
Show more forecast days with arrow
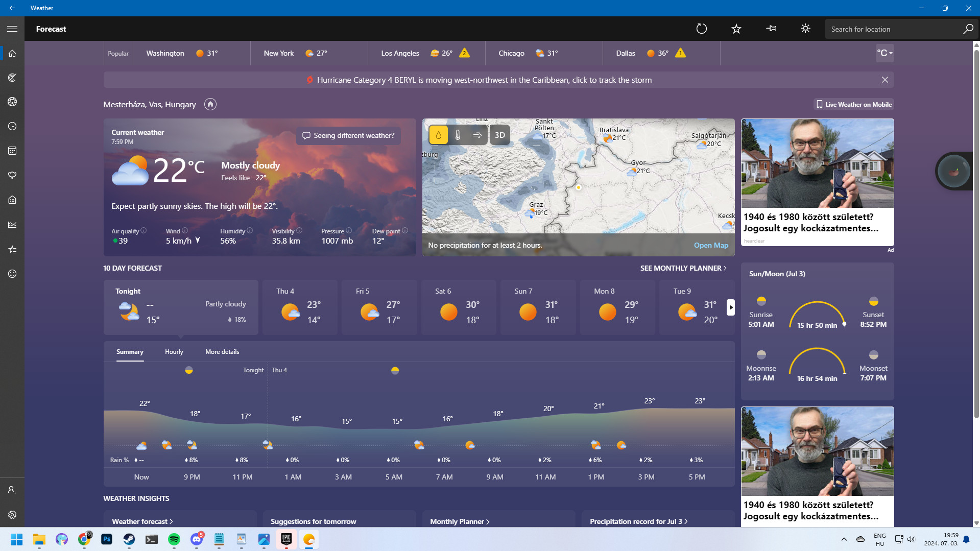click(x=731, y=307)
